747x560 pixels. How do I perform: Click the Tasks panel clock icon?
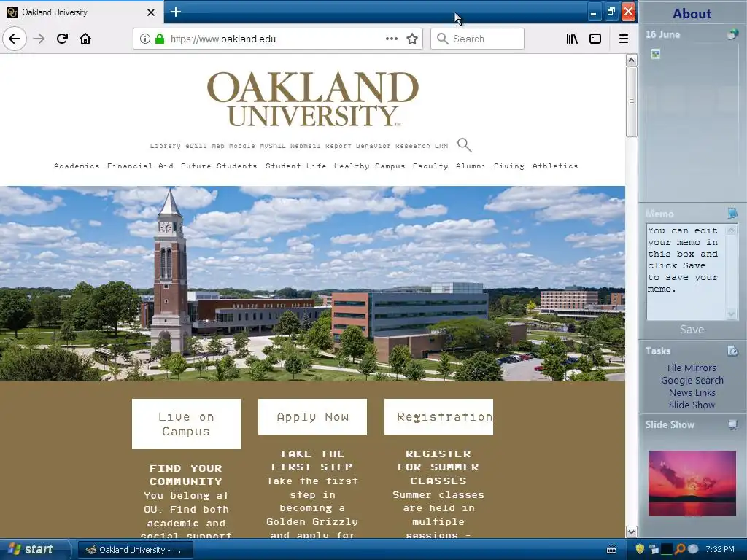(732, 351)
